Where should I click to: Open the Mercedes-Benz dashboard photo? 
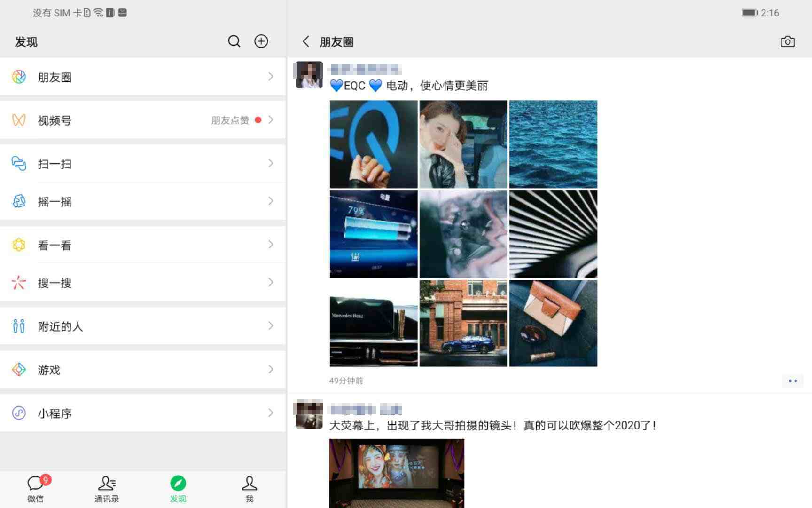click(x=374, y=324)
